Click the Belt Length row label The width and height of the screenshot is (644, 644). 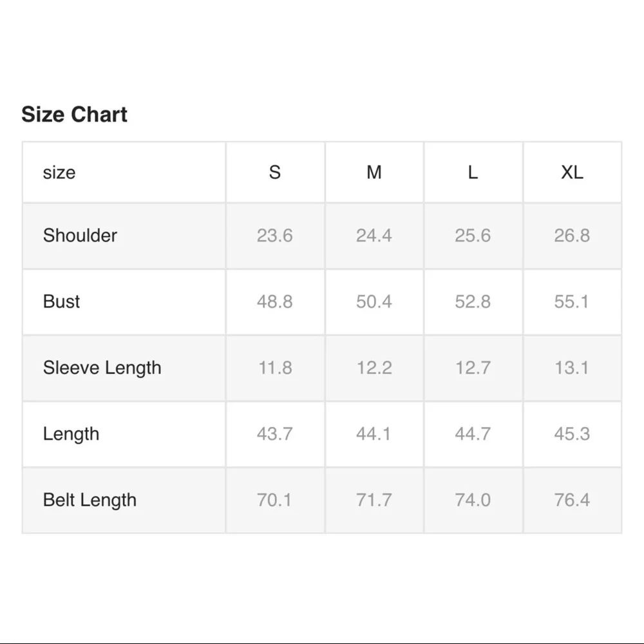(x=90, y=500)
